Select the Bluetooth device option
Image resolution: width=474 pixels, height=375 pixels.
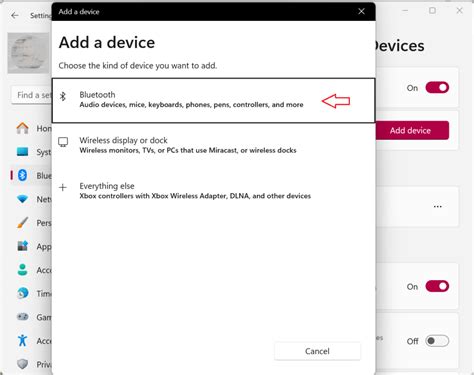pos(213,100)
